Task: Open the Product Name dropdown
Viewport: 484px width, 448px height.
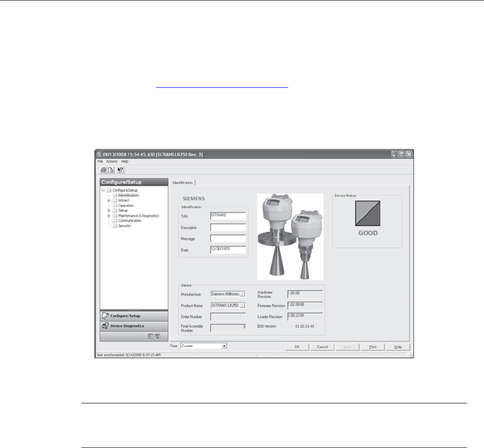Action: tap(242, 306)
